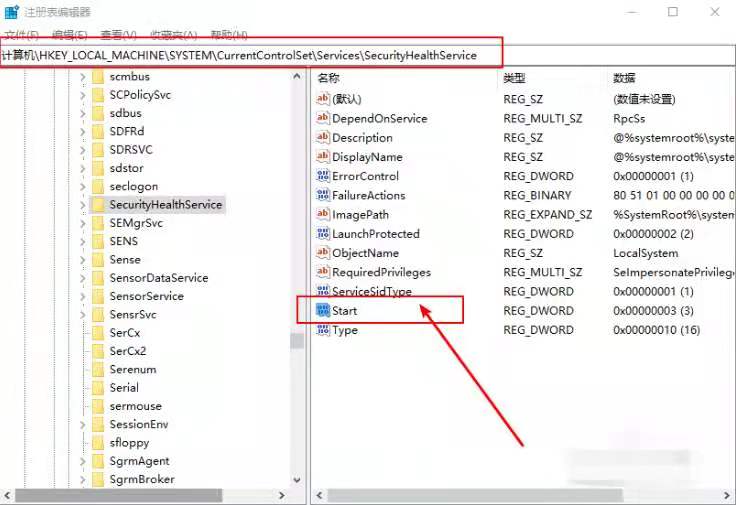Expand the SecurityHealthService key

(x=83, y=205)
